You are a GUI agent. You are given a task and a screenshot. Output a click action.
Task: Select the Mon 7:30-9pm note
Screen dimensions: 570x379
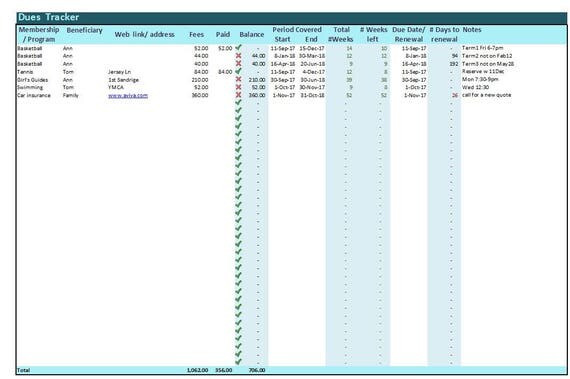[480, 79]
